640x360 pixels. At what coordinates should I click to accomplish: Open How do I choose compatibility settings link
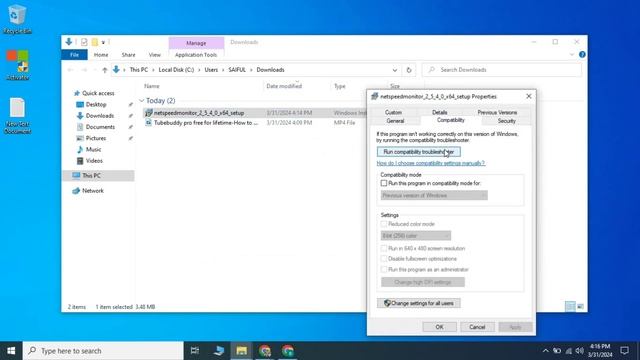[x=431, y=163]
